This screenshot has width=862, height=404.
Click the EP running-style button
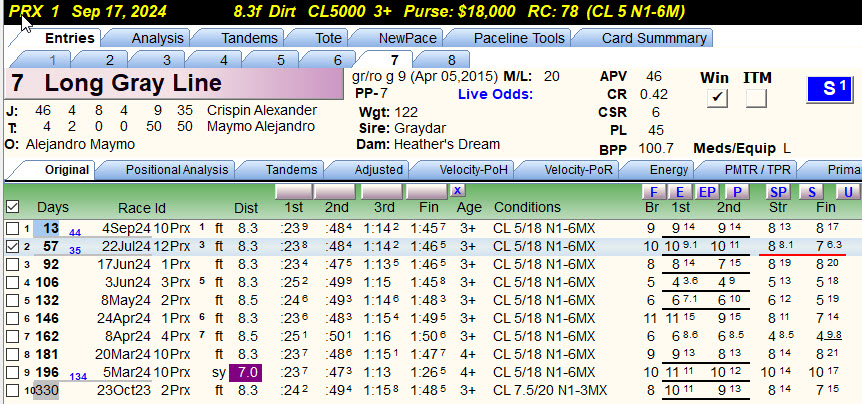(708, 192)
